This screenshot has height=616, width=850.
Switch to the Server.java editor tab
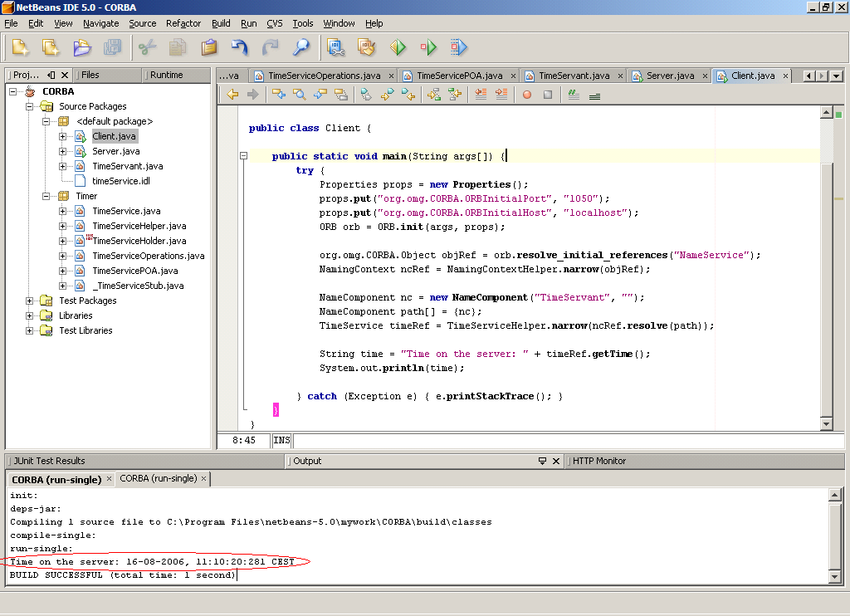[x=670, y=76]
